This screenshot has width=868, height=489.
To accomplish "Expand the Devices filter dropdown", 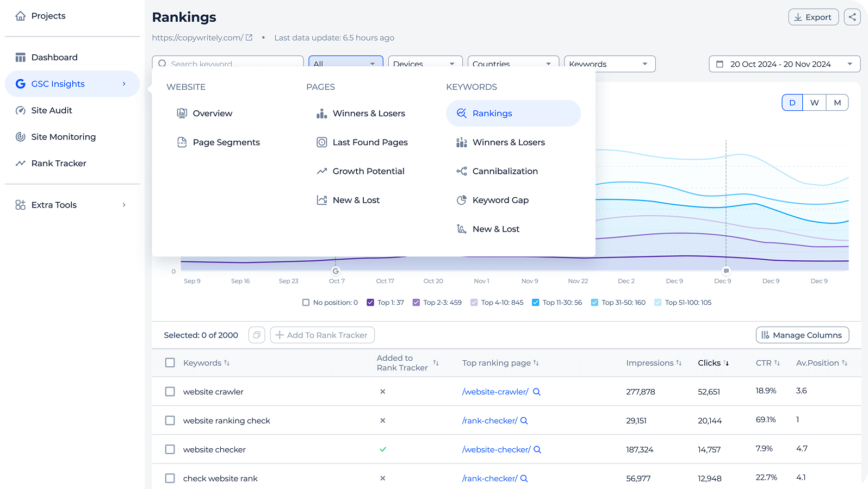I will coord(425,64).
